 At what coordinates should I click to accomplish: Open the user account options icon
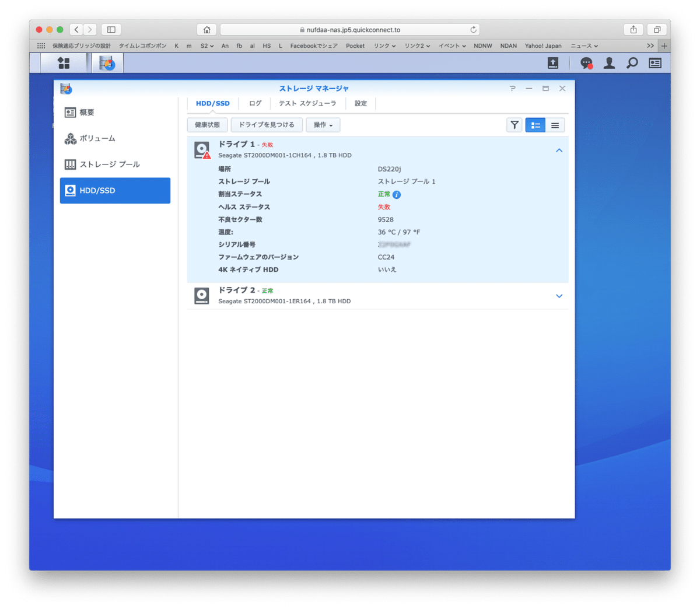tap(609, 63)
